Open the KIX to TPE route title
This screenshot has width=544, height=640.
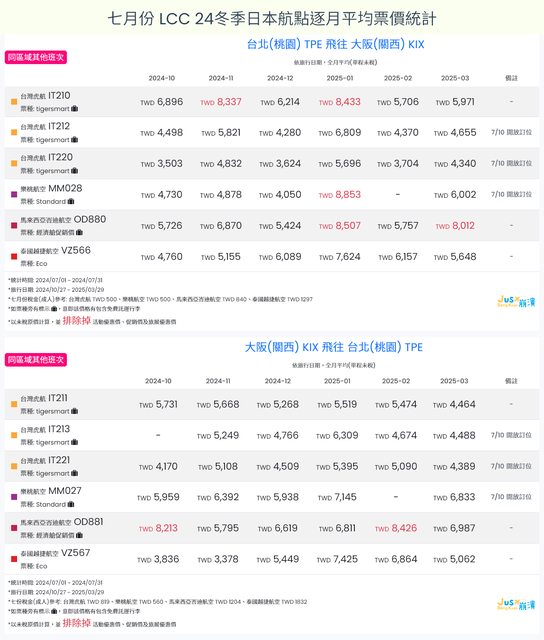click(x=333, y=347)
